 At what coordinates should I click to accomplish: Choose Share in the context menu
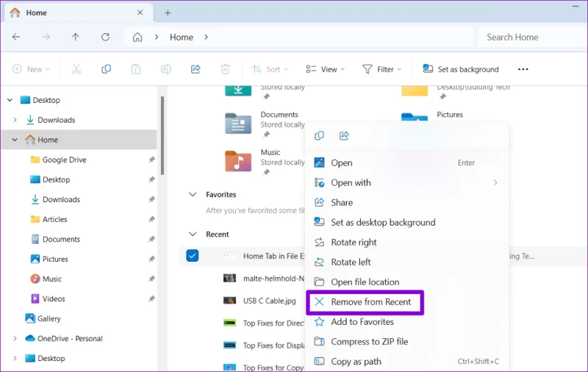point(407,202)
